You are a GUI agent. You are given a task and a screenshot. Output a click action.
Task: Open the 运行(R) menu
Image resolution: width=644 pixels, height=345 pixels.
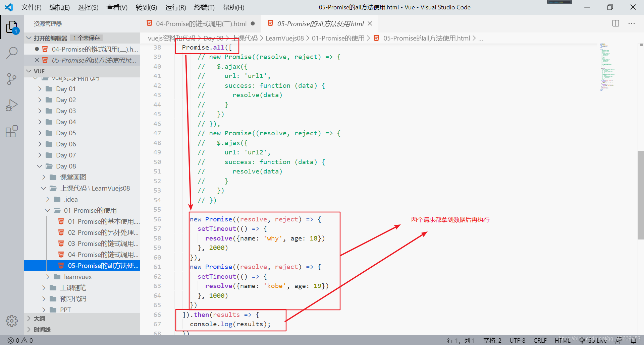[x=175, y=7]
